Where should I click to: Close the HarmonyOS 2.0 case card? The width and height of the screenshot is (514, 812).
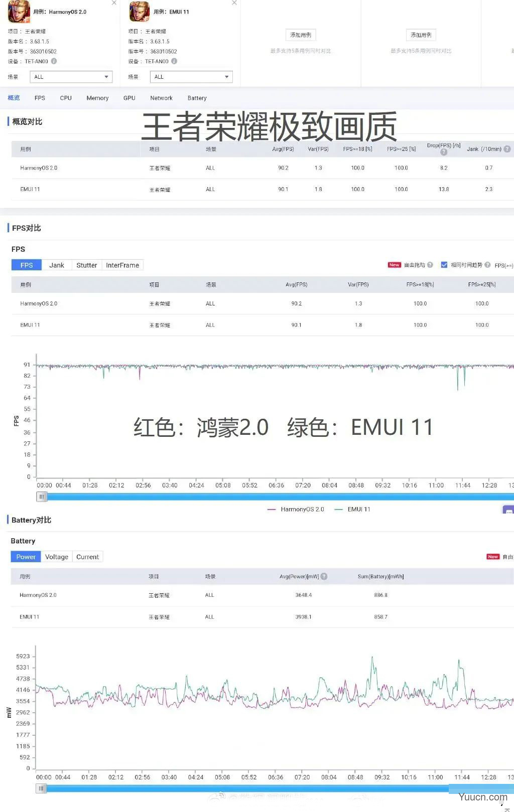click(114, 3)
